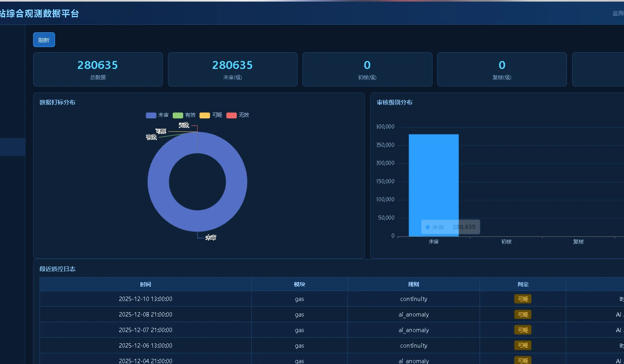This screenshot has height=364, width=624.
Task: Click the 最近质控日志 section title
Action: click(x=57, y=269)
